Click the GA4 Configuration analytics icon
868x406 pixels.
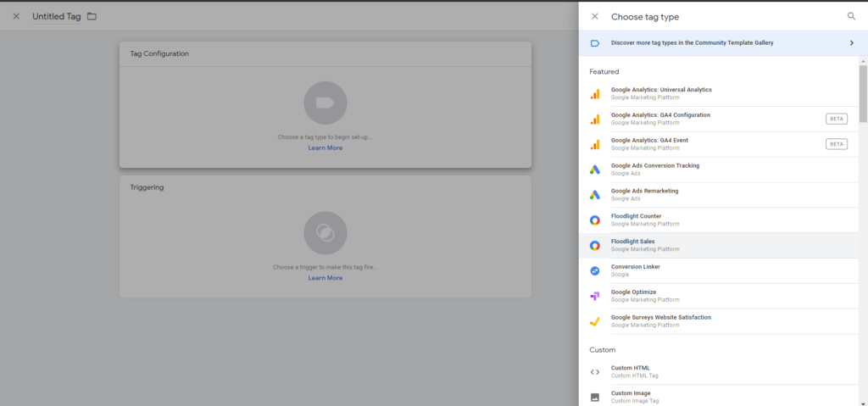coord(594,119)
